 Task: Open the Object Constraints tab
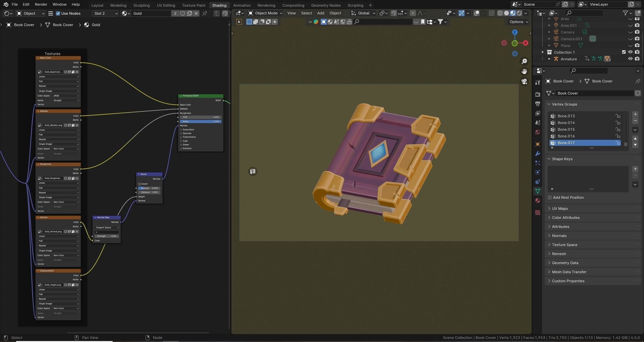point(538,182)
